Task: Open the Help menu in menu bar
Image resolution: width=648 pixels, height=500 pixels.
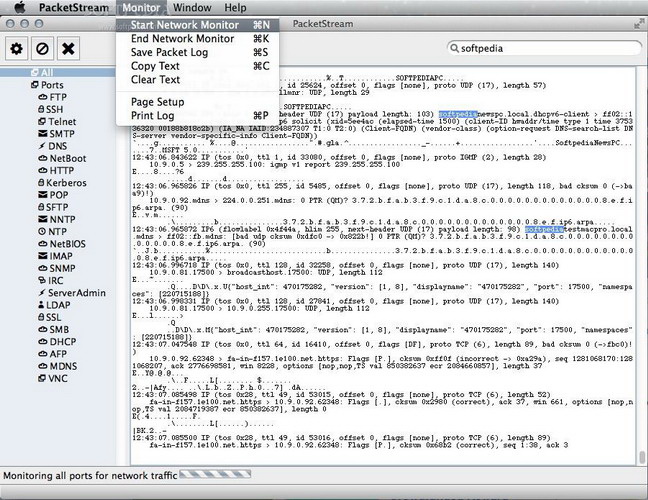Action: (x=236, y=7)
